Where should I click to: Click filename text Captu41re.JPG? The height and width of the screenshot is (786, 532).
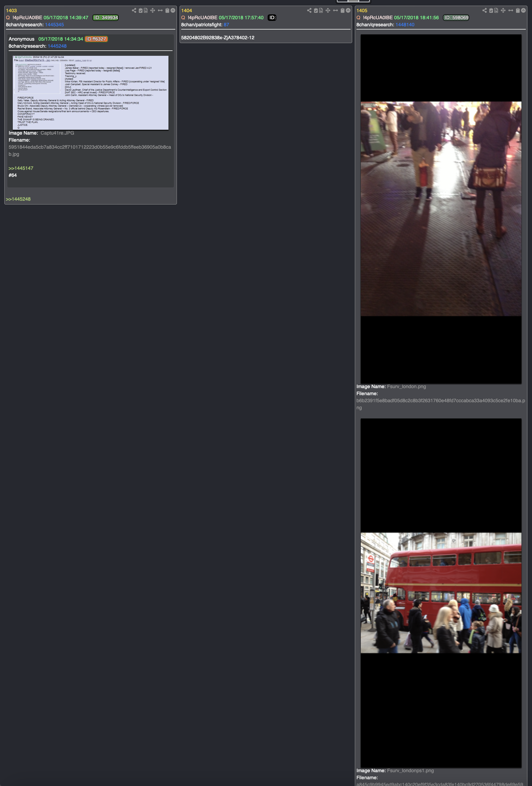(57, 133)
